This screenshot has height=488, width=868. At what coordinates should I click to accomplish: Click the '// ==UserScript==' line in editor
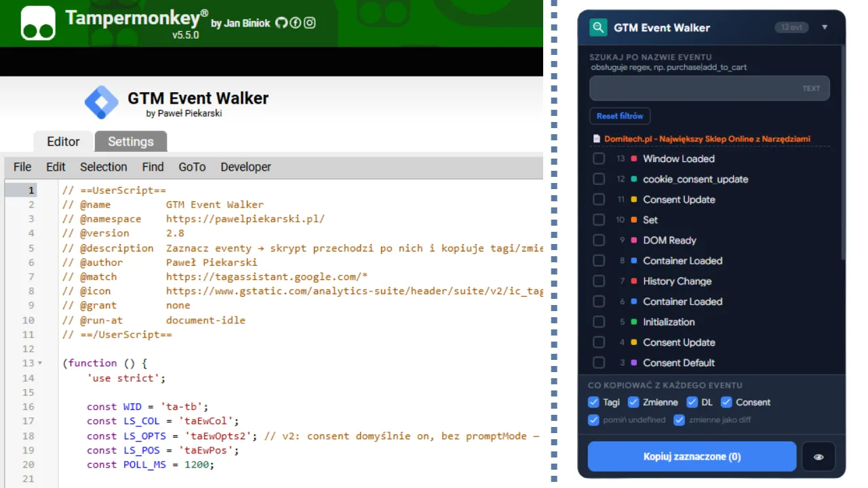click(x=114, y=190)
